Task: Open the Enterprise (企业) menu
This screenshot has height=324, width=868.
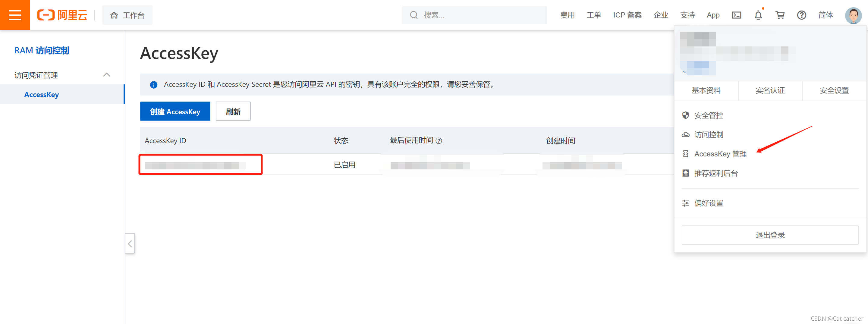Action: [x=661, y=15]
